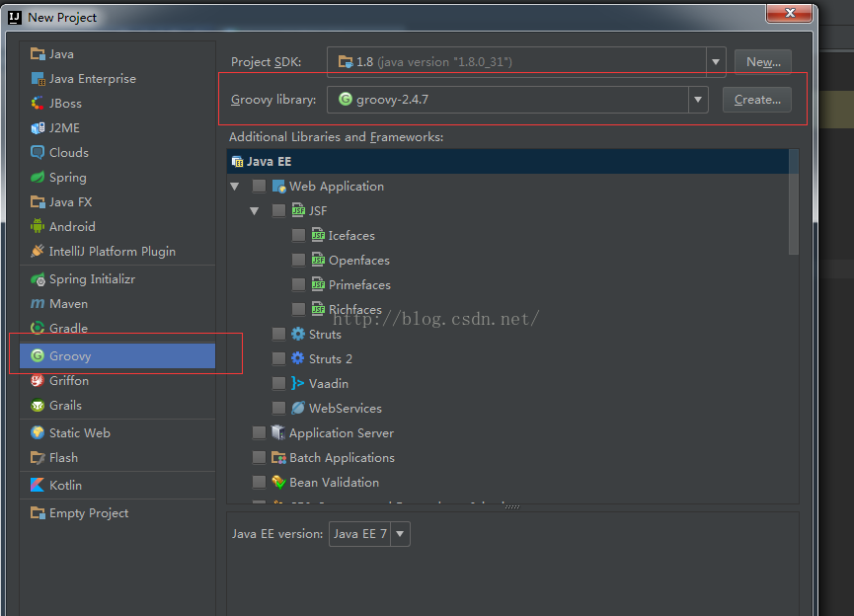This screenshot has height=616, width=854.
Task: Enable the Vaadin checkbox
Action: (x=278, y=383)
